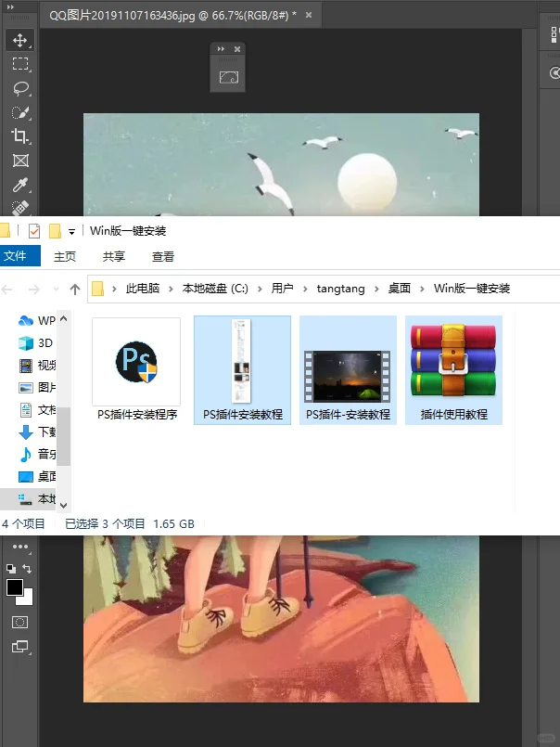Open the quick access toolbar customize dropdown

(71, 232)
